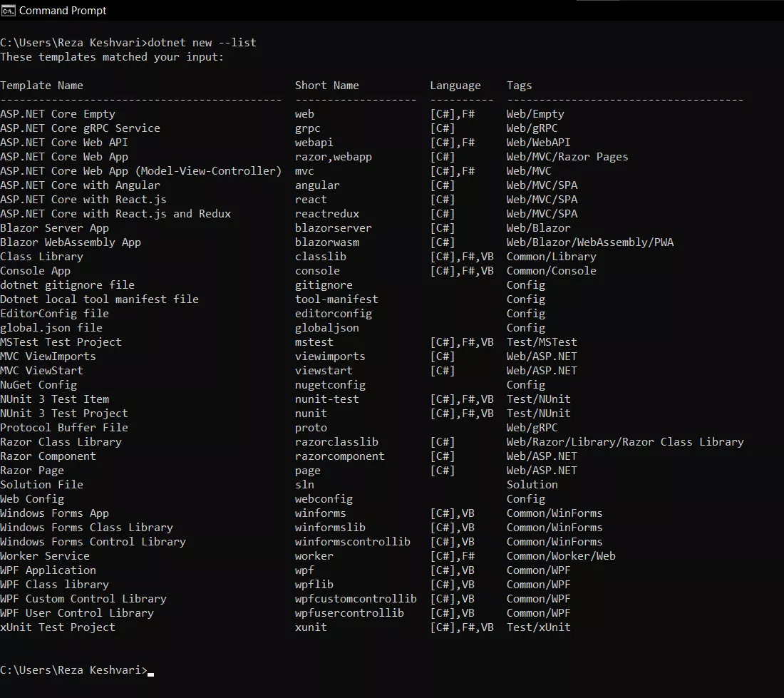Click the 'wpfusercontrollib' short name
Image resolution: width=784 pixels, height=698 pixels.
[x=349, y=613]
